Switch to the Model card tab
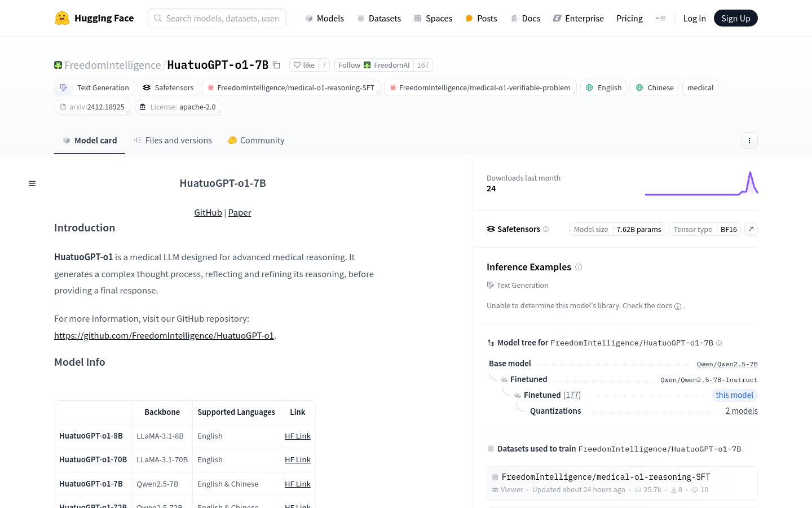This screenshot has height=508, width=812. [x=90, y=141]
